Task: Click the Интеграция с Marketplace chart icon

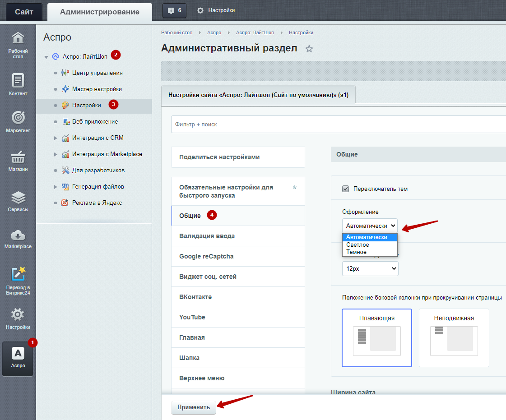Action: click(x=65, y=154)
